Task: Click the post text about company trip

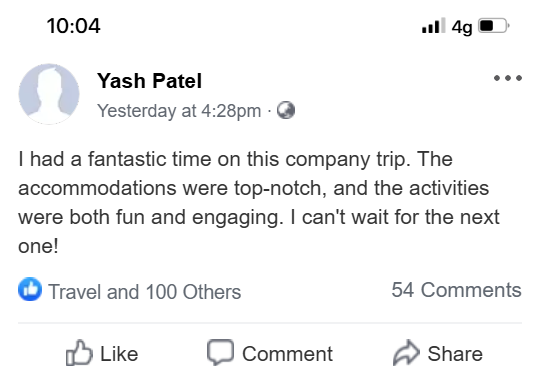Action: pyautogui.click(x=259, y=203)
